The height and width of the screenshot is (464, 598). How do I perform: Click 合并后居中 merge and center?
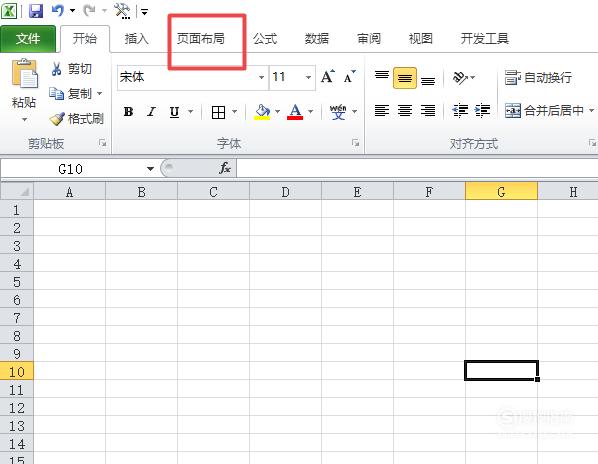544,111
